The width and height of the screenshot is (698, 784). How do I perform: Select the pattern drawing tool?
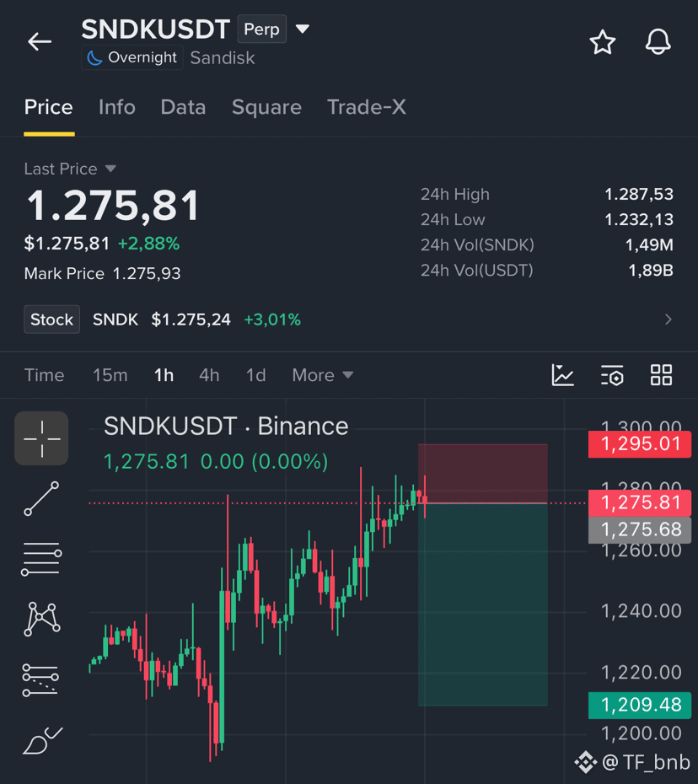point(42,619)
